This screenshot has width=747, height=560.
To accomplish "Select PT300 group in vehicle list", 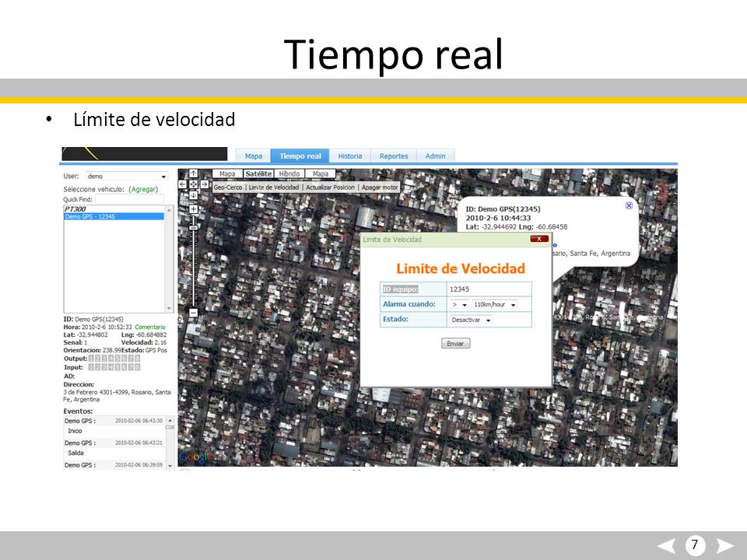I will click(x=75, y=209).
